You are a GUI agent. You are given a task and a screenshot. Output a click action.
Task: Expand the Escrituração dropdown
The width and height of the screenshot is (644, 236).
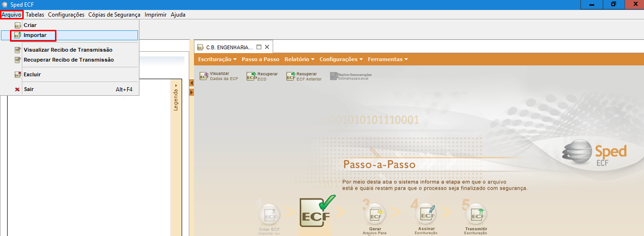coord(217,59)
